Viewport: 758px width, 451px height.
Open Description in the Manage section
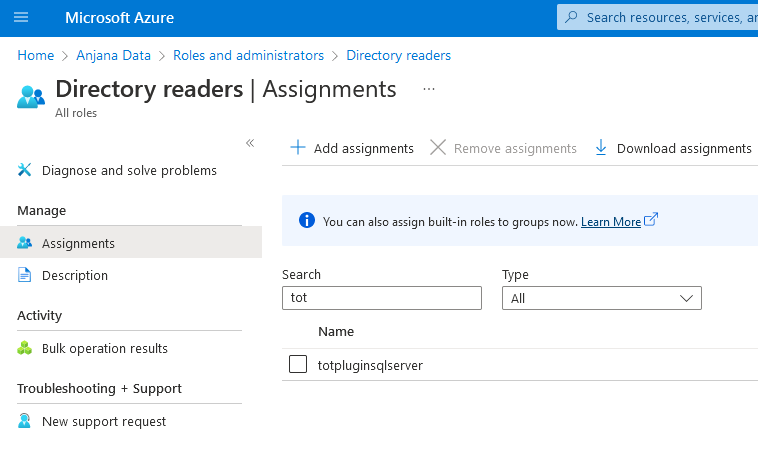click(75, 276)
